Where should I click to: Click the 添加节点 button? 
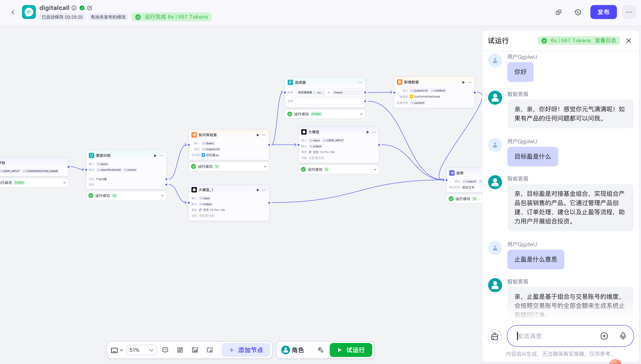pyautogui.click(x=246, y=350)
